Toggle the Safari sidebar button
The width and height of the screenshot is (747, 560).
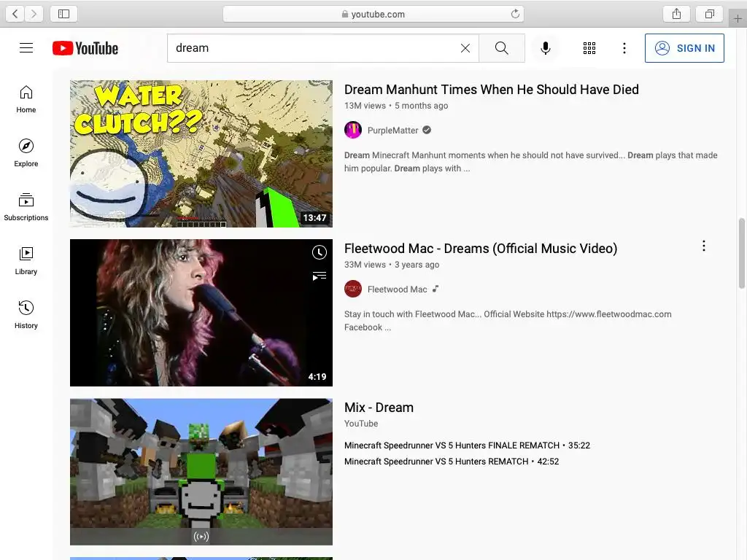(64, 14)
